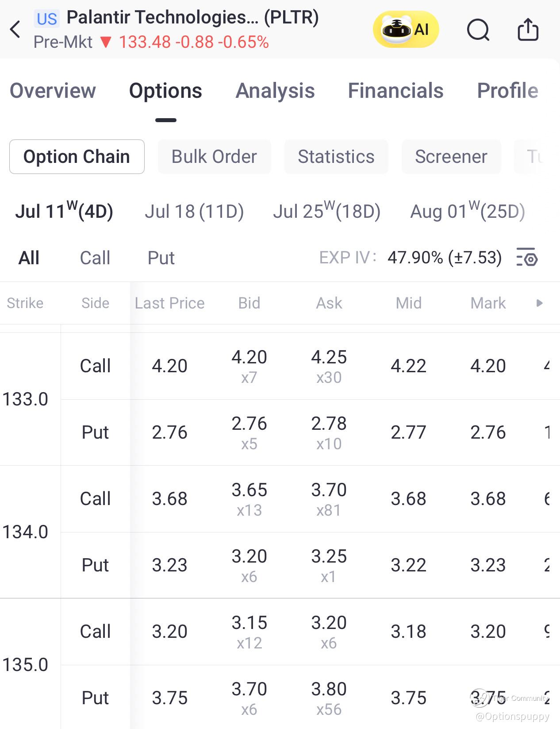Choose Aug 01 weekly expiration

coord(467,212)
